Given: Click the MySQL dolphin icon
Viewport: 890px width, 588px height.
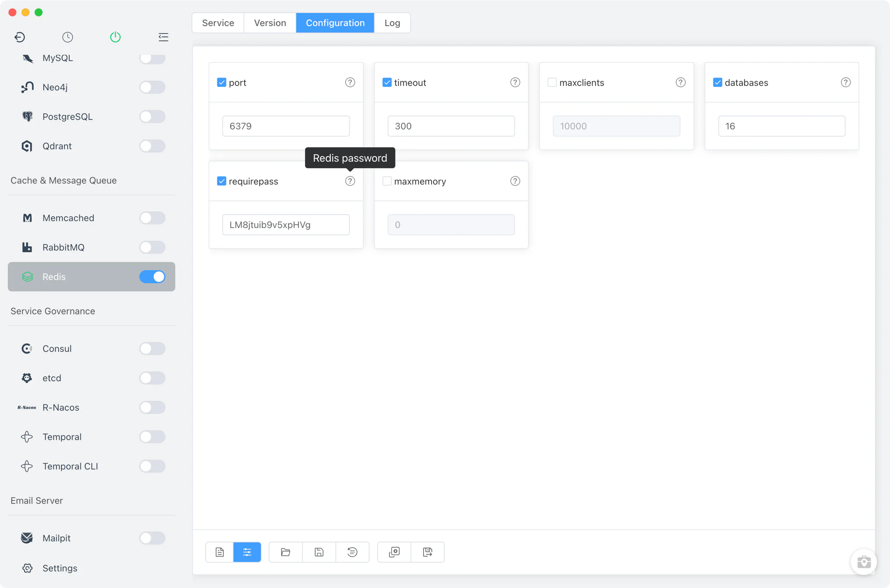Looking at the screenshot, I should click(x=27, y=58).
